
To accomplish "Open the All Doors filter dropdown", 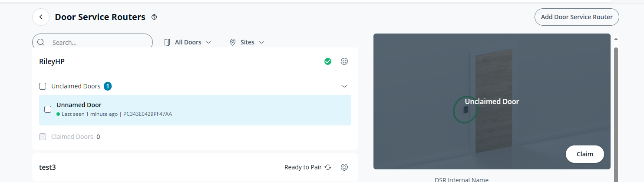I will (x=188, y=42).
